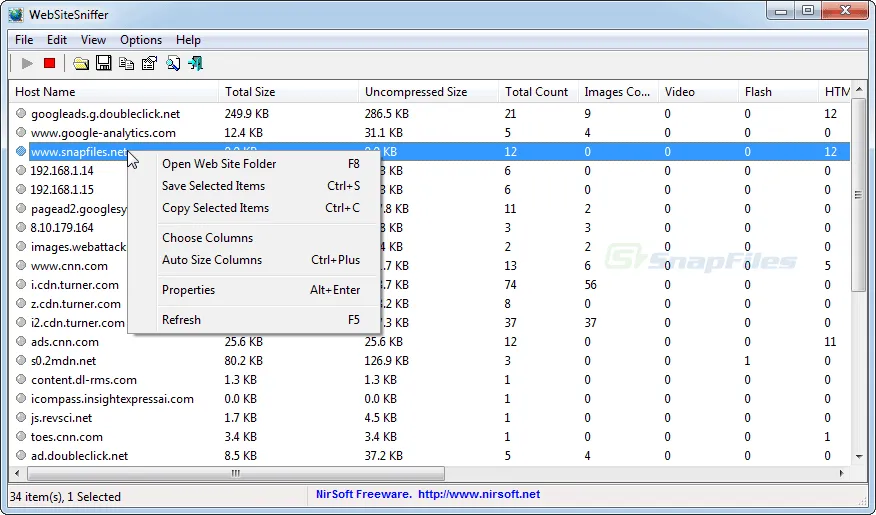Click the horizontal scrollbar right arrow
This screenshot has width=876, height=515.
click(841, 473)
